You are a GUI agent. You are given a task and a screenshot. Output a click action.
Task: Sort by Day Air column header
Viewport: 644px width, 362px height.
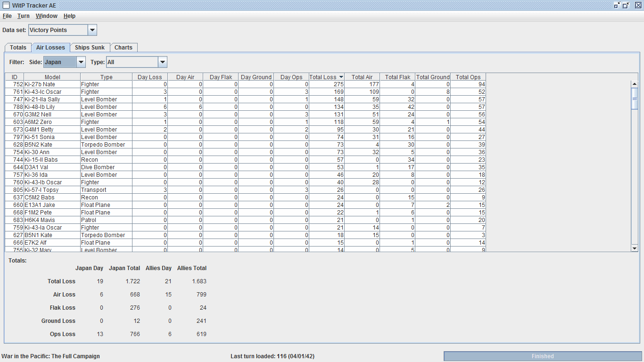(x=185, y=77)
